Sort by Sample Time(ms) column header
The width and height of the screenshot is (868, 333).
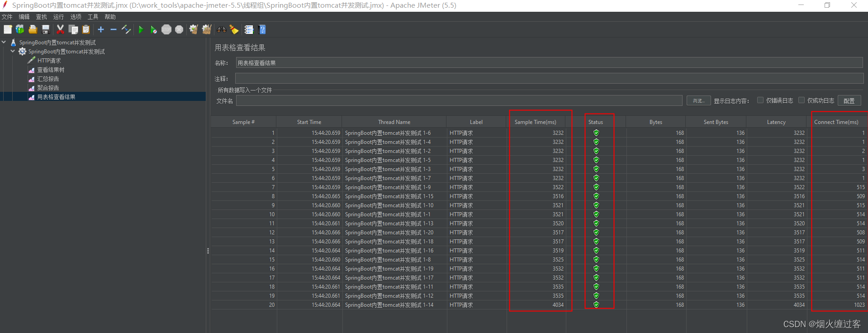[536, 122]
